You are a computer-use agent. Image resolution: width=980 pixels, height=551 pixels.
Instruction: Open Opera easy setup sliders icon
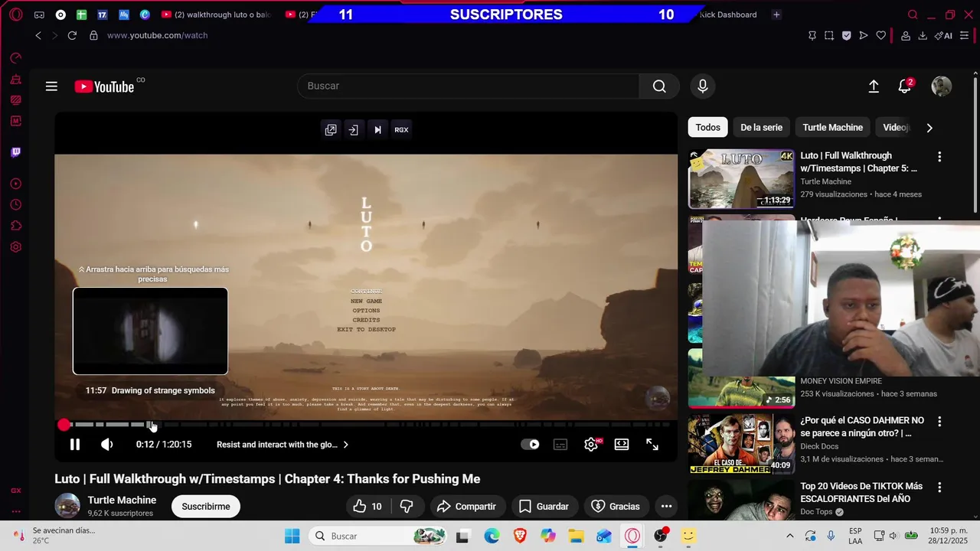click(965, 35)
